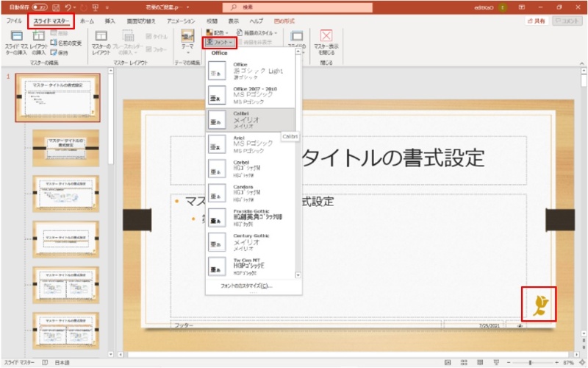Click in the 検索 search box
Image resolution: width=588 pixels, height=368 pixels.
298,7
